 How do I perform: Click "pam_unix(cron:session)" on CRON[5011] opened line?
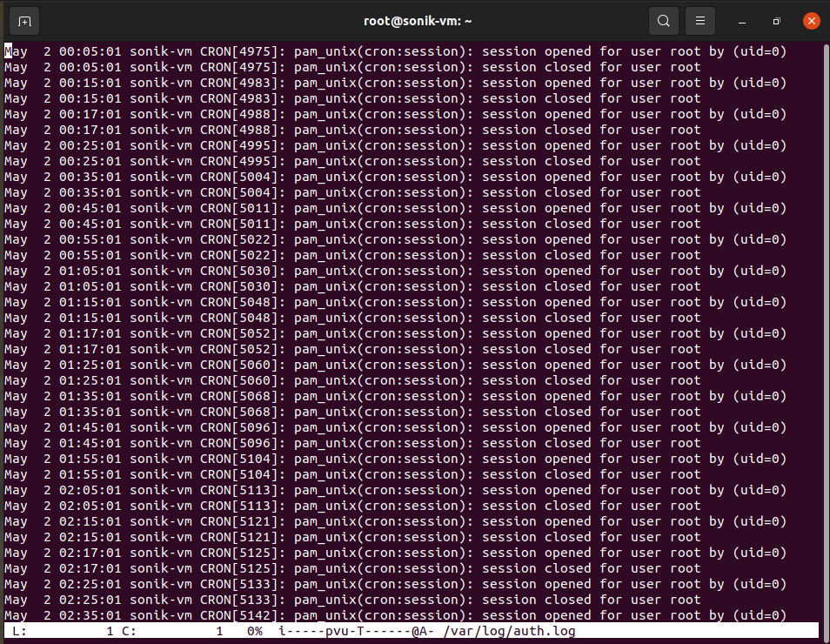384,208
